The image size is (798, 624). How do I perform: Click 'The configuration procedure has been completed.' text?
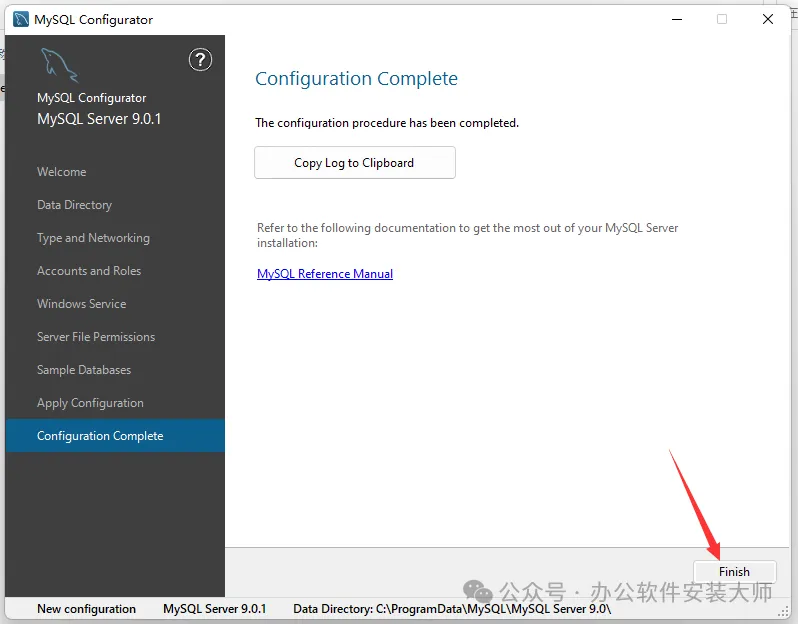pyautogui.click(x=387, y=123)
